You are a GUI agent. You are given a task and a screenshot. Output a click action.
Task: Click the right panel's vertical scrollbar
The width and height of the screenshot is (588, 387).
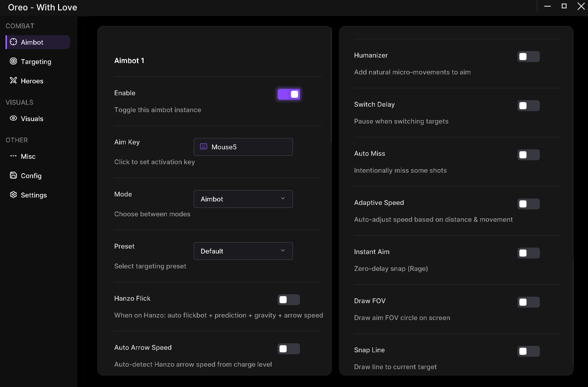click(x=573, y=313)
